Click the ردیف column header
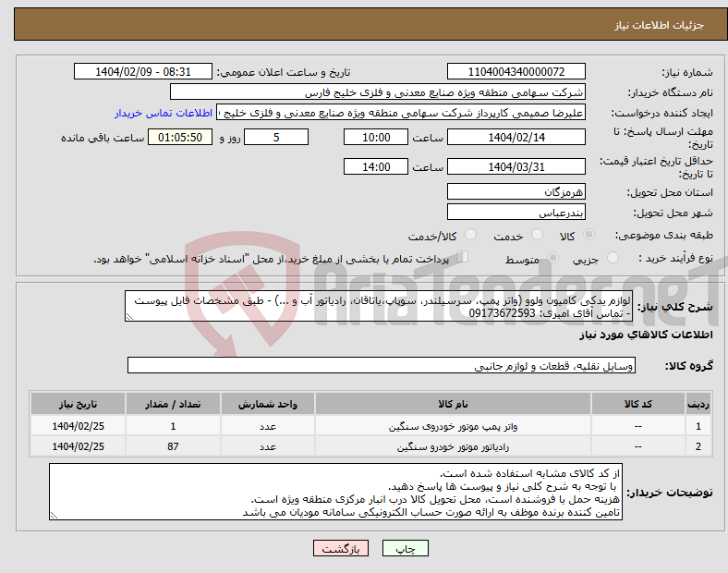The image size is (728, 573). 698,404
